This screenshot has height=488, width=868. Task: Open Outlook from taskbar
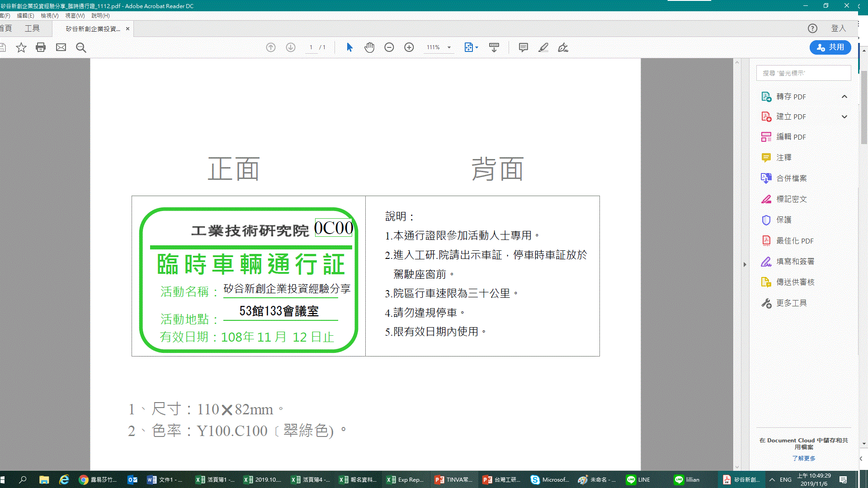132,479
